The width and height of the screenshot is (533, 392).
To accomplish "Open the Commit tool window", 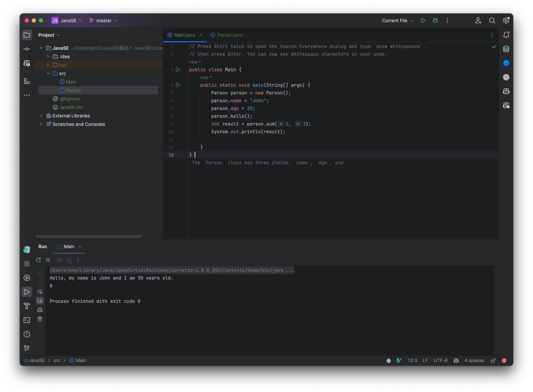I will tap(27, 49).
